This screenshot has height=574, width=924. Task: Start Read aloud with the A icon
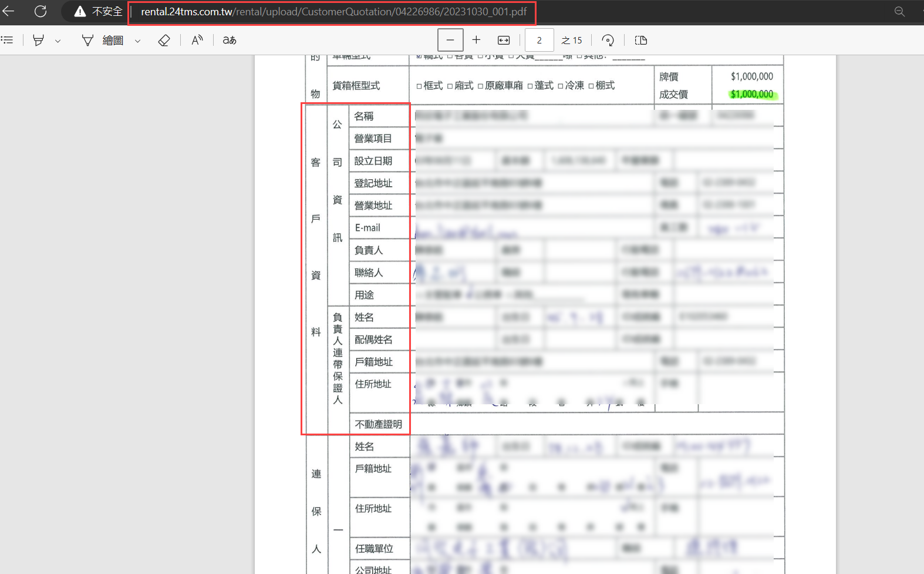[197, 40]
